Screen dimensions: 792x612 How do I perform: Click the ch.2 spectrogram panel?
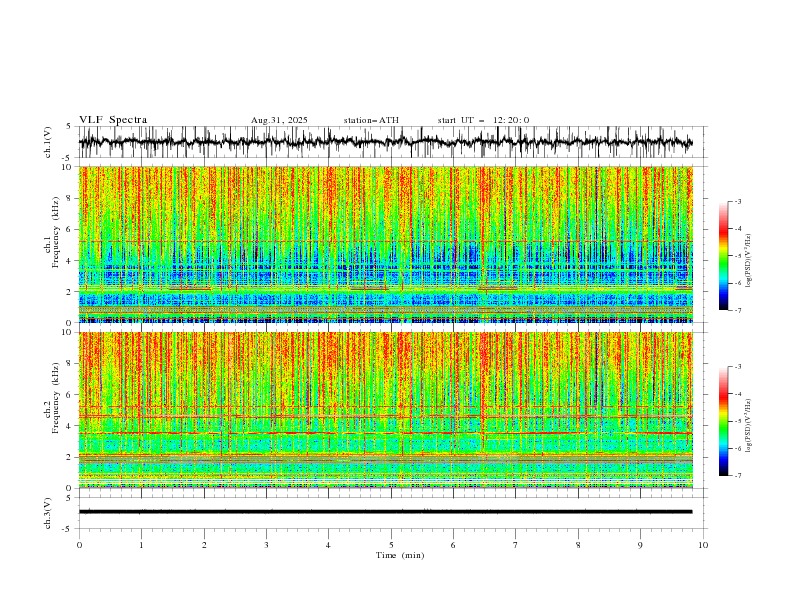[x=386, y=410]
